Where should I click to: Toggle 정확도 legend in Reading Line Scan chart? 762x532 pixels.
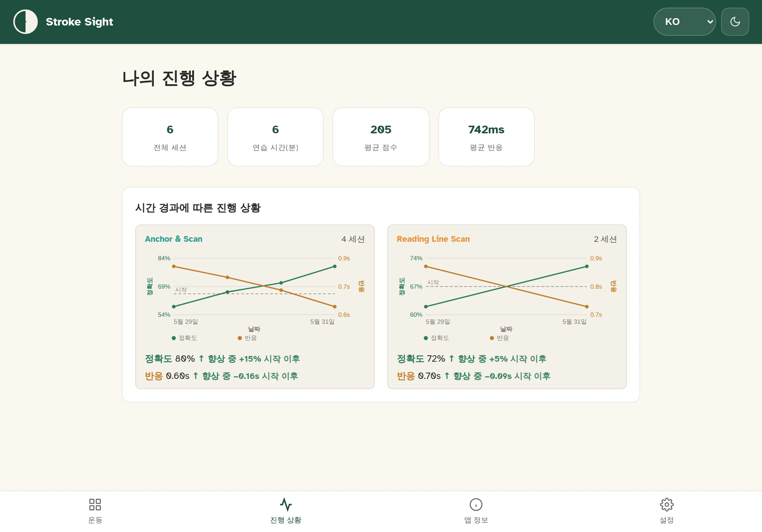tap(437, 338)
